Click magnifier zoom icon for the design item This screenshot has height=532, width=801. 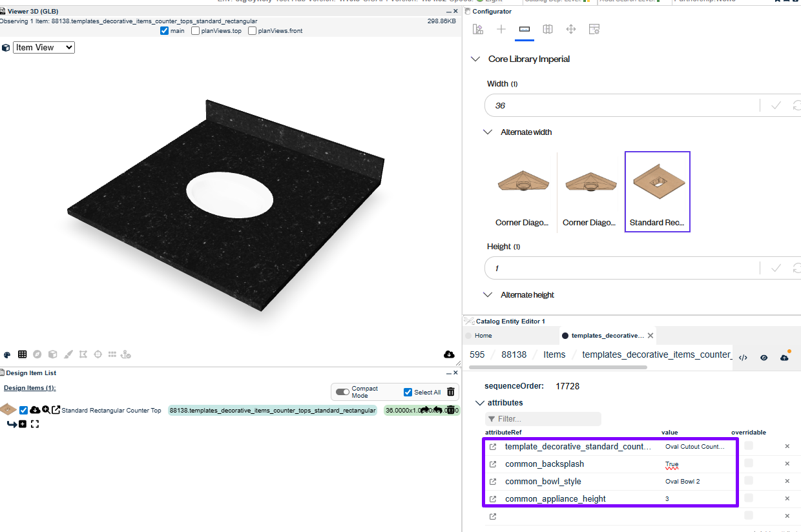click(x=46, y=410)
